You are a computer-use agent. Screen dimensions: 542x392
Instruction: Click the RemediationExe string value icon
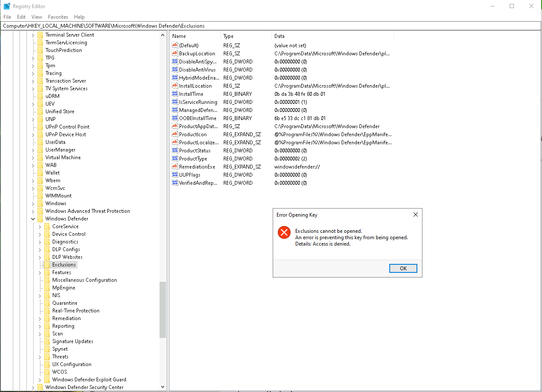click(x=174, y=166)
